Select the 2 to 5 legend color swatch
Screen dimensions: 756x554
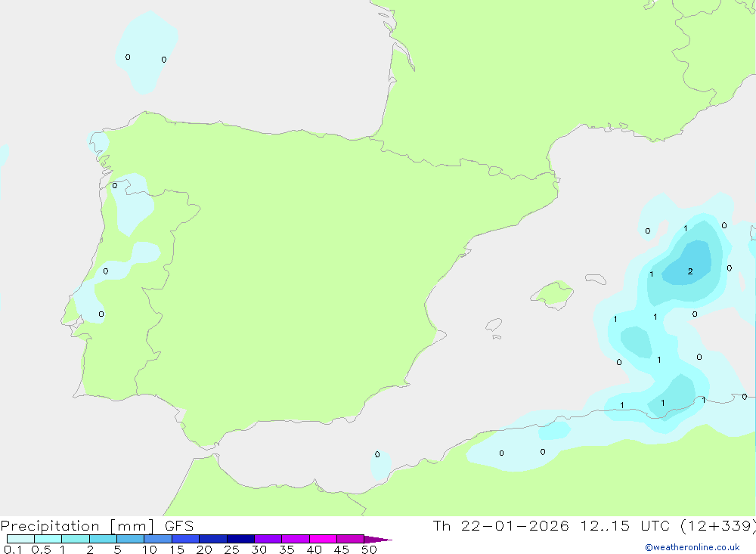pos(103,539)
